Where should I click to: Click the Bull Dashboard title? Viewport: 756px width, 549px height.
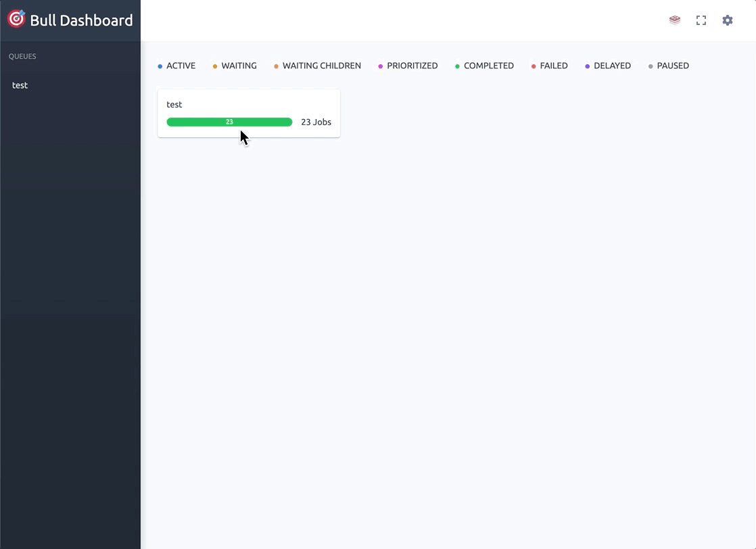pos(81,20)
